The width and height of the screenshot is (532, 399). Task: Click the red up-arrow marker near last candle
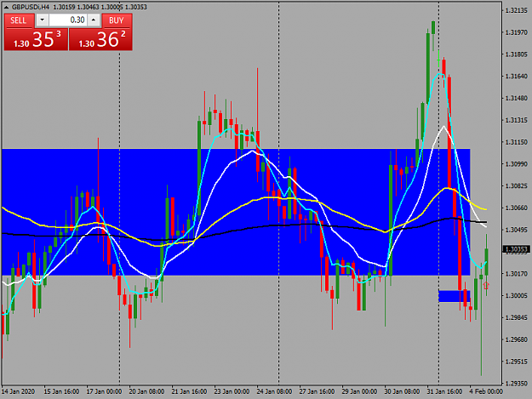pos(486,286)
